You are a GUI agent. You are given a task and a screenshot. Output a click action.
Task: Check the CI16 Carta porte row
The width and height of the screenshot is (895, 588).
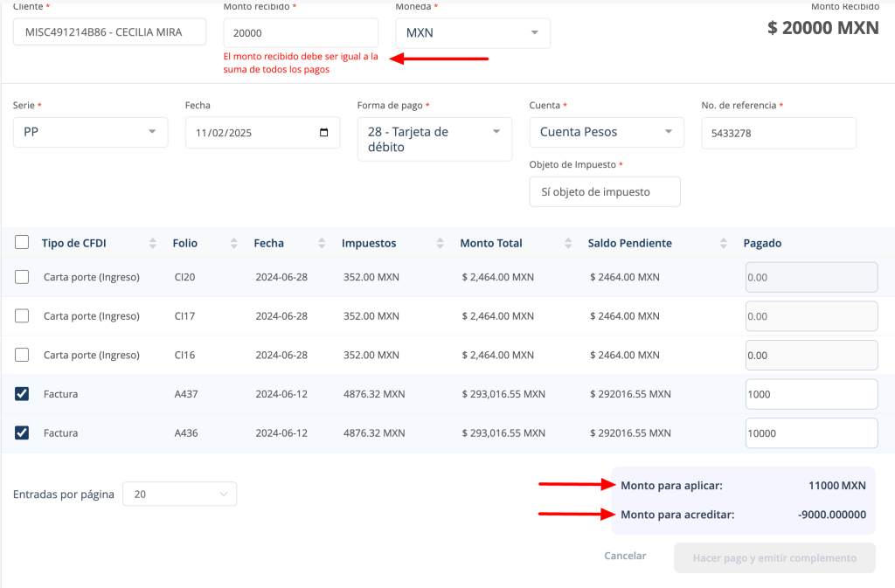coord(22,355)
